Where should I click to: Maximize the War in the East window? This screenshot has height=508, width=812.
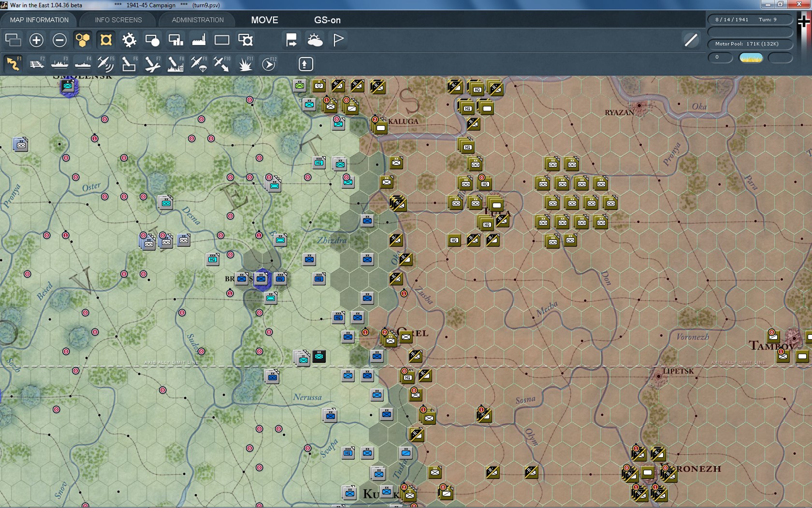(x=780, y=4)
